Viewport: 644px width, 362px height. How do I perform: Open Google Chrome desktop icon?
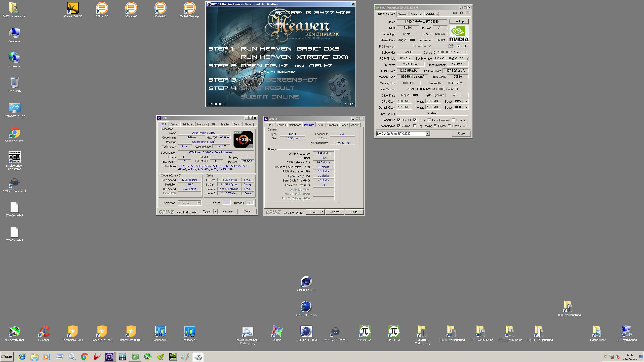coord(14,134)
